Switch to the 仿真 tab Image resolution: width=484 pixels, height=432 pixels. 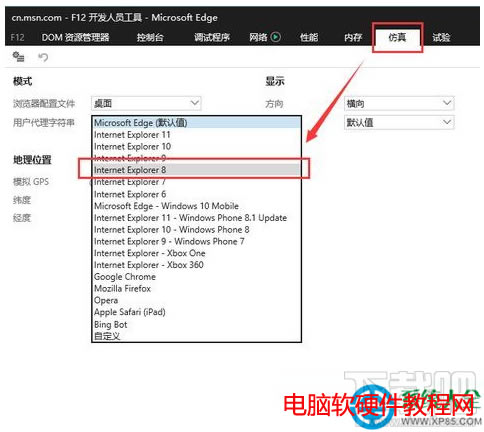397,37
